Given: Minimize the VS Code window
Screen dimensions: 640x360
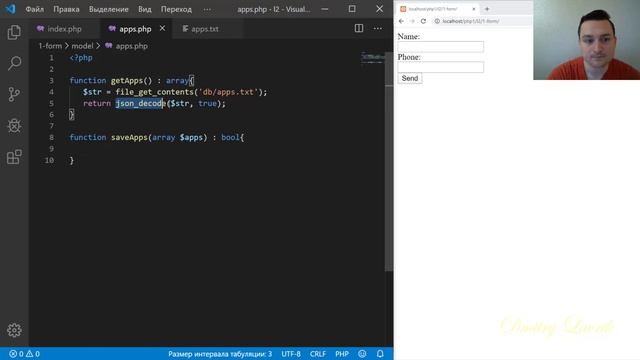Looking at the screenshot, I should click(x=325, y=9).
